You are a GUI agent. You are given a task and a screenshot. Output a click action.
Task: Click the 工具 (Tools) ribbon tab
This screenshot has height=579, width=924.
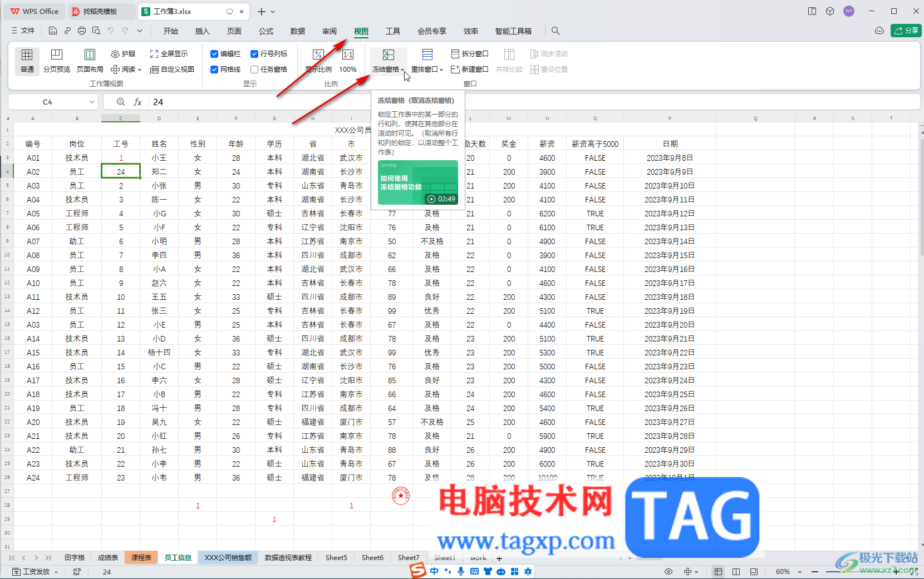(393, 31)
